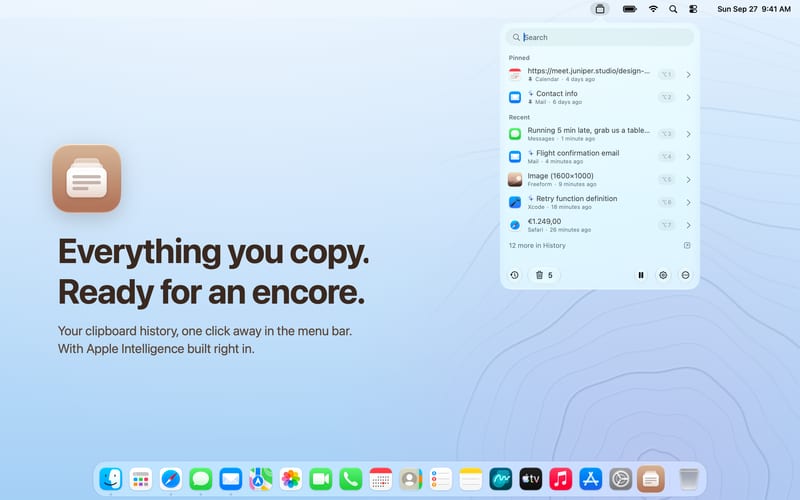800x500 pixels.
Task: Expand chevron for Flight confirmation email
Action: [688, 157]
